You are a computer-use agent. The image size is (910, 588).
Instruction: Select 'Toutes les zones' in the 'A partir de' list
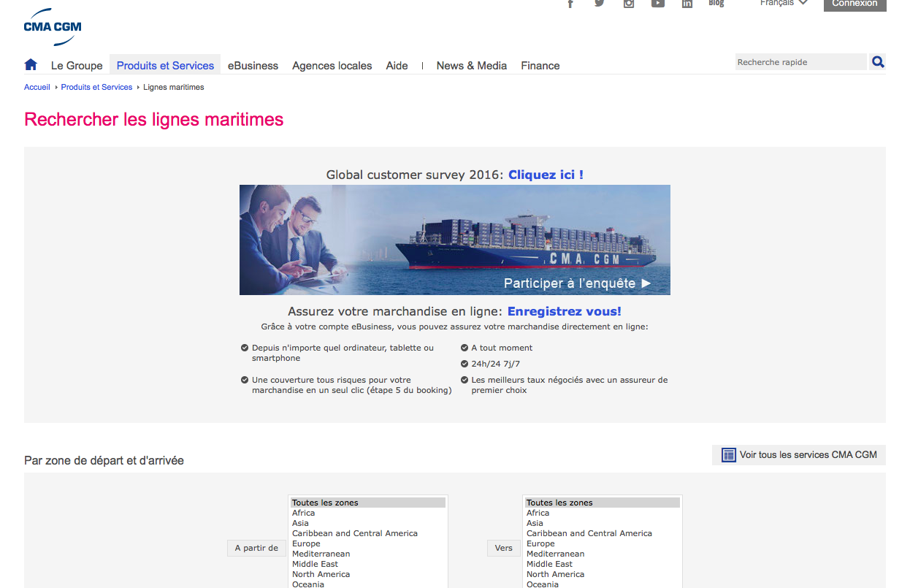368,503
